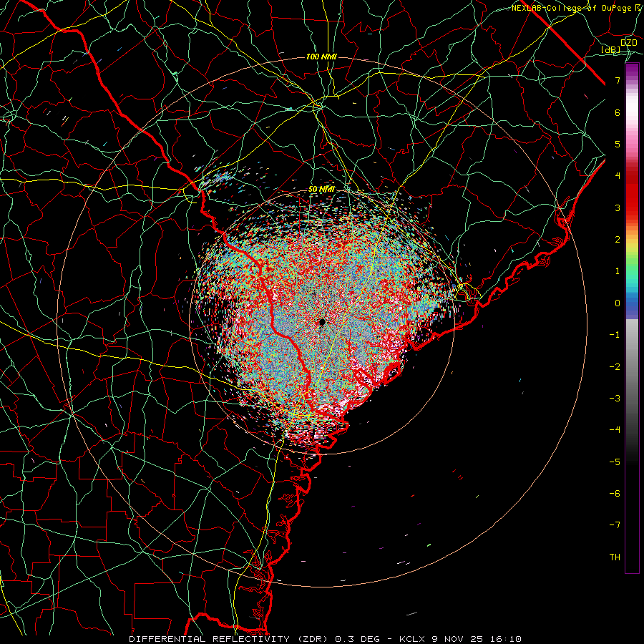Click the red band of the color bar

[x=632, y=193]
